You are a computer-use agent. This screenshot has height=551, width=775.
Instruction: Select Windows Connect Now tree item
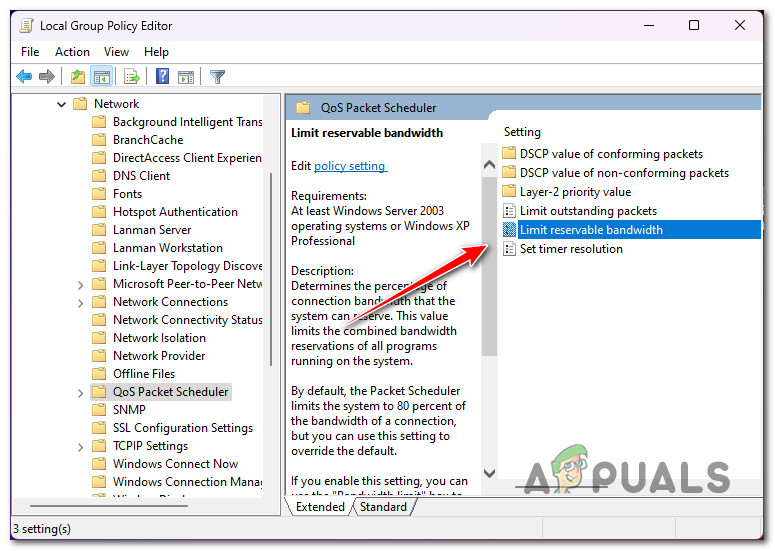point(175,464)
